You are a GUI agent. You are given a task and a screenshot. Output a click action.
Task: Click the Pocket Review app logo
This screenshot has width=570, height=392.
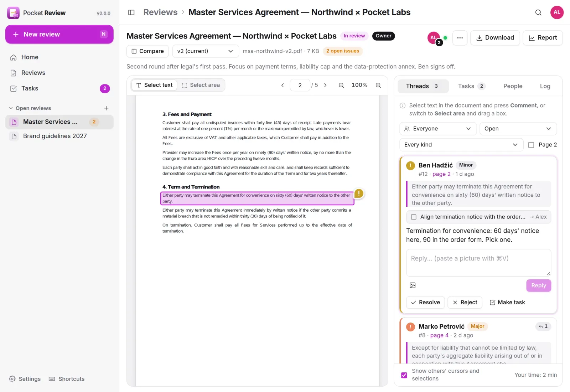pyautogui.click(x=14, y=13)
